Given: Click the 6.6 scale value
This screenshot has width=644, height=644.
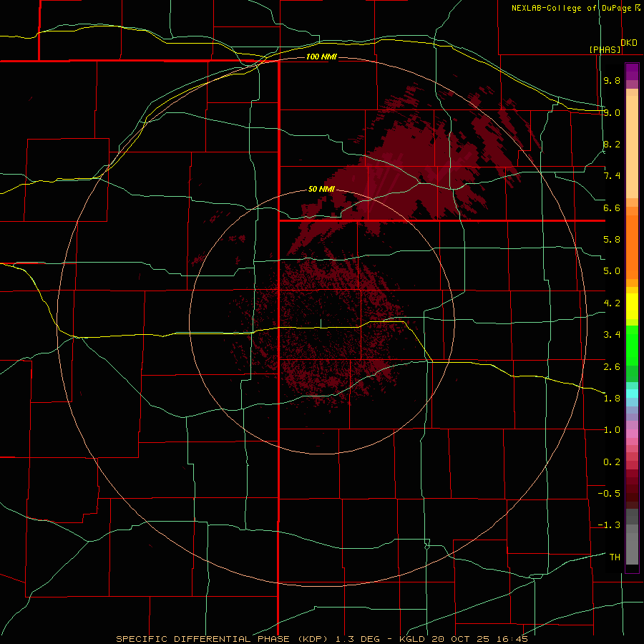Looking at the screenshot, I should 611,208.
